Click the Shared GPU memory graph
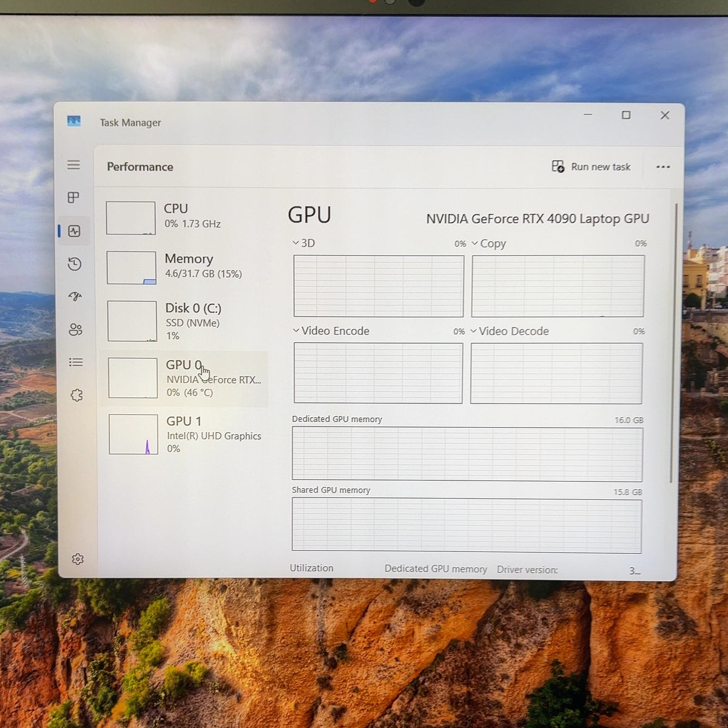The width and height of the screenshot is (728, 728). 467,525
